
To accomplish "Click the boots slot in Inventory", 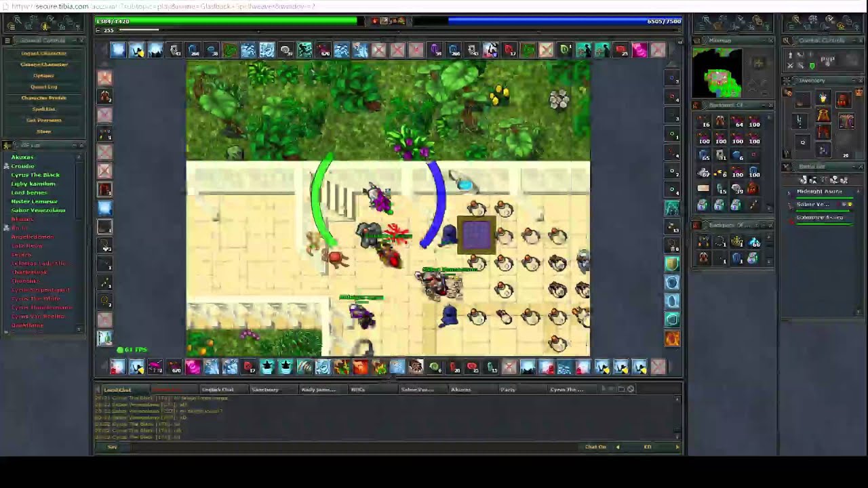I will 823,150.
